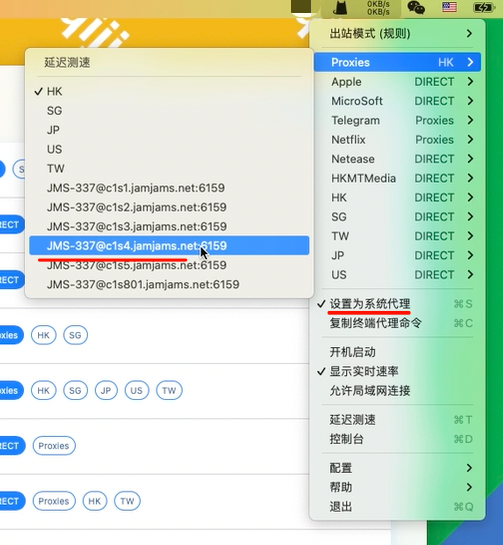The height and width of the screenshot is (545, 503).
Task: Click JP pill in background window
Action: click(x=106, y=390)
